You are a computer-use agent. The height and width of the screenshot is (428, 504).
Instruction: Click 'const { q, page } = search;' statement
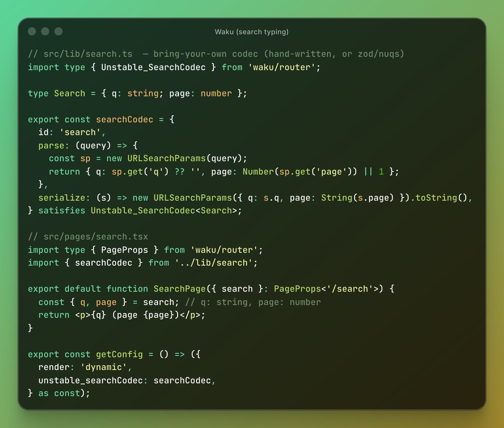109,302
